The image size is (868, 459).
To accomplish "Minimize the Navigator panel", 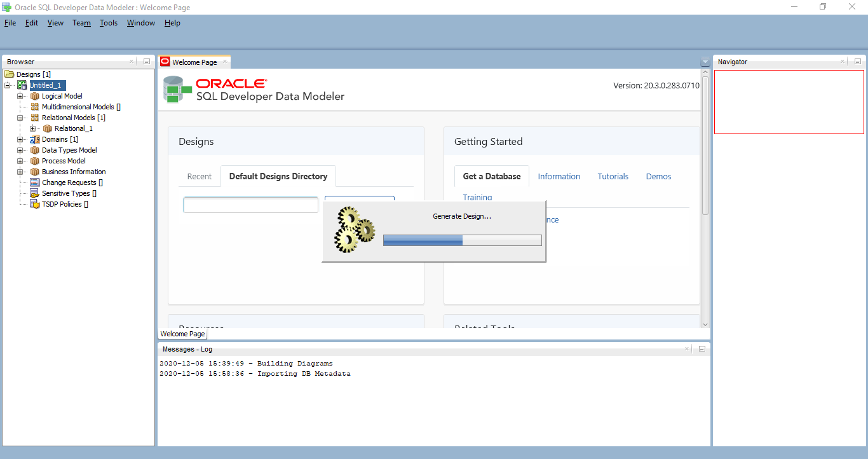I will [x=857, y=62].
